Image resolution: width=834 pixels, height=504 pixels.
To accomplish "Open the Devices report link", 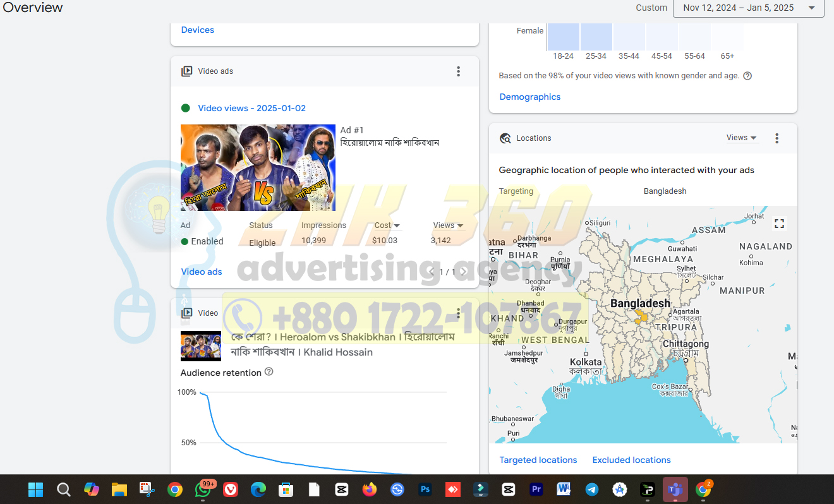I will point(198,30).
